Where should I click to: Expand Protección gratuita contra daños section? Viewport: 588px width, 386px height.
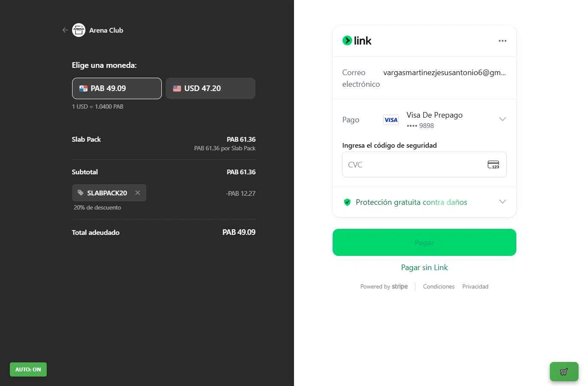pos(424,202)
